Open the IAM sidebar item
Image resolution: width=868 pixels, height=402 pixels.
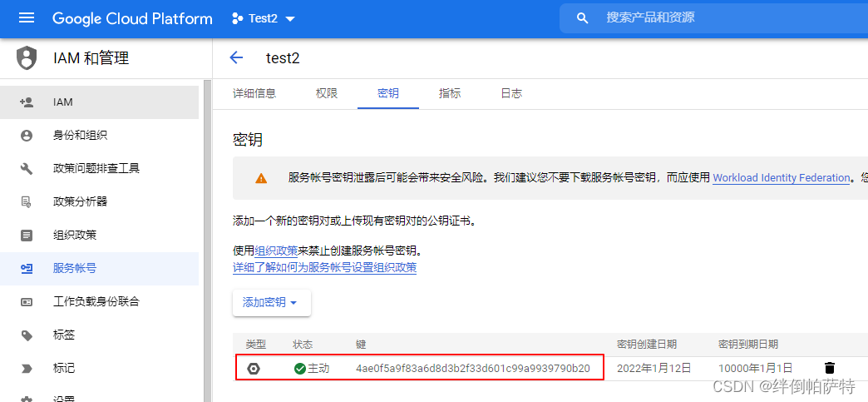click(99, 102)
